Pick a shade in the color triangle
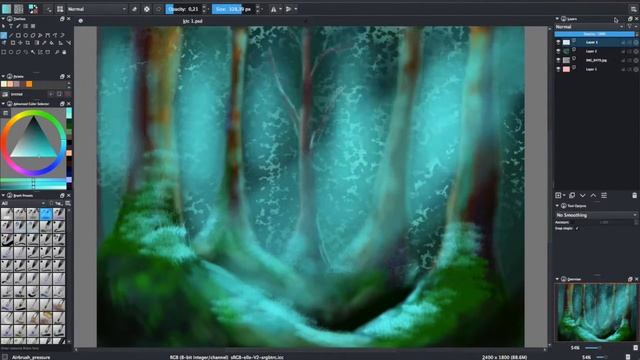 [33, 141]
